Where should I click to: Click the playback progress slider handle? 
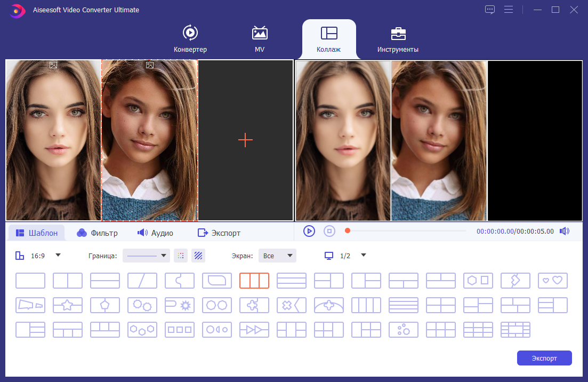pos(348,231)
